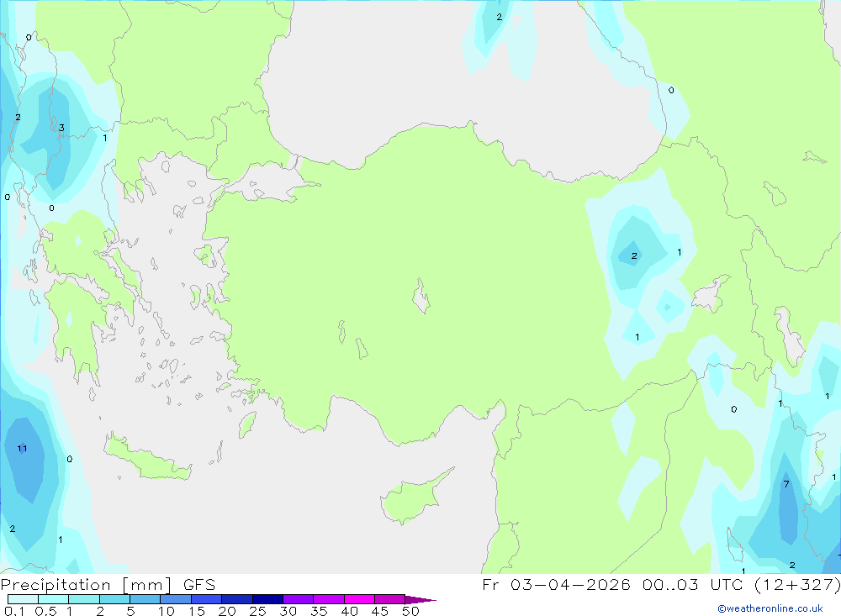Viewport: 841px width, 616px height.
Task: Click the '20' legend scale label
Action: pyautogui.click(x=227, y=611)
